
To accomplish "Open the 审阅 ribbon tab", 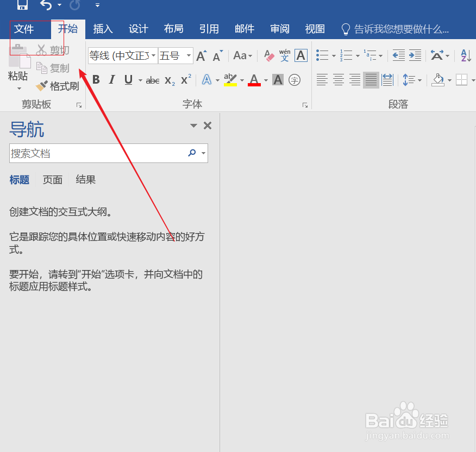I will click(280, 29).
